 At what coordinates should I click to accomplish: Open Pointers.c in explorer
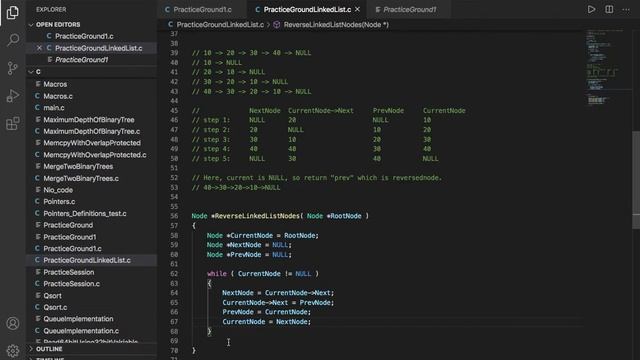[59, 202]
